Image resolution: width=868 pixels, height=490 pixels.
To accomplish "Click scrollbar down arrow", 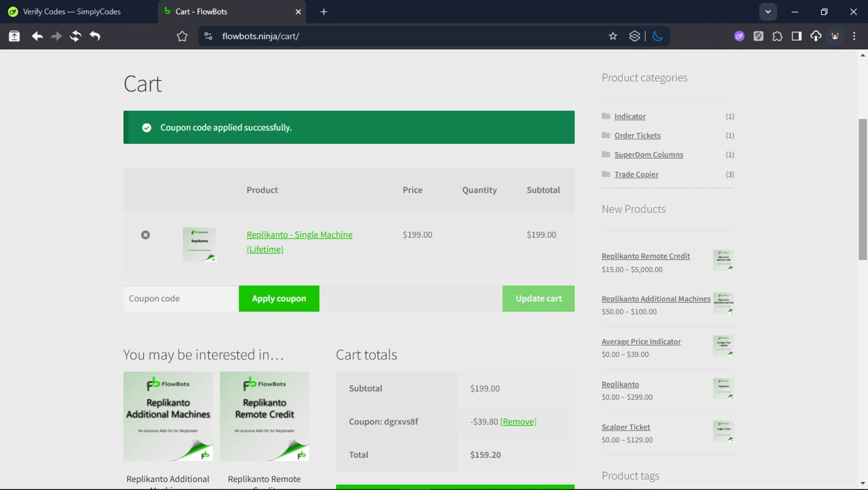I will coord(863,484).
